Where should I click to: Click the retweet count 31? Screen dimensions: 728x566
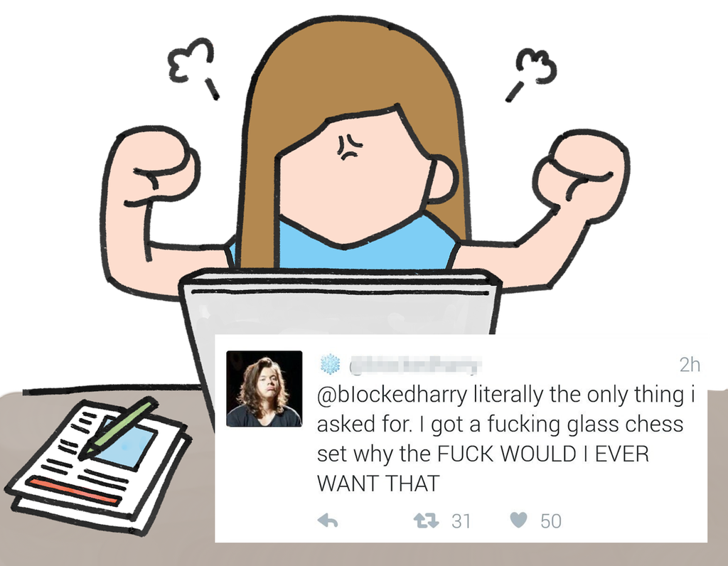coord(461,521)
